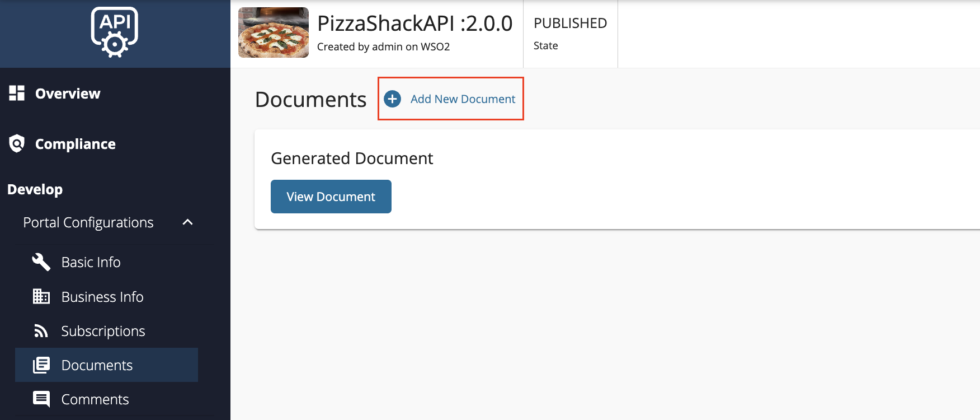The image size is (980, 420).
Task: Click the API Publisher gear logo
Action: click(x=115, y=32)
